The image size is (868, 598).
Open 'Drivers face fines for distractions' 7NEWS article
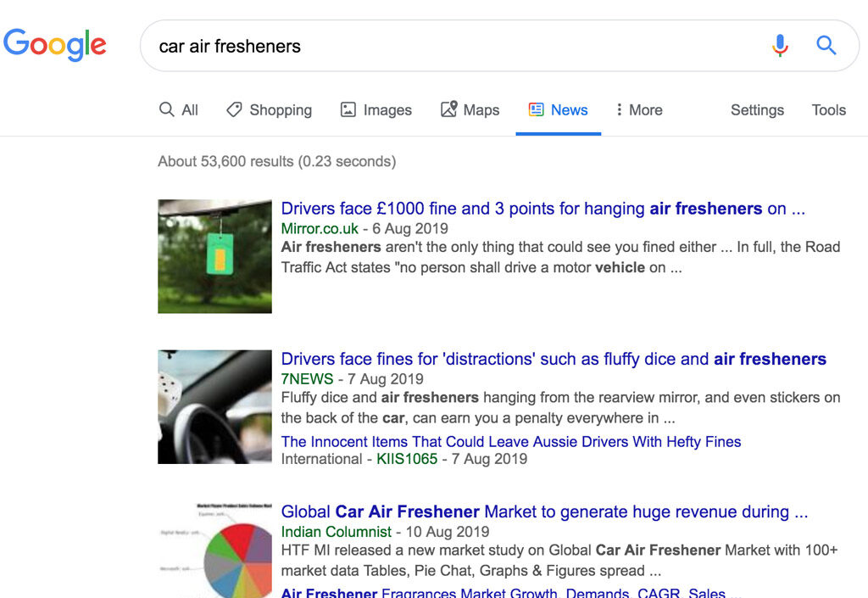pyautogui.click(x=554, y=359)
